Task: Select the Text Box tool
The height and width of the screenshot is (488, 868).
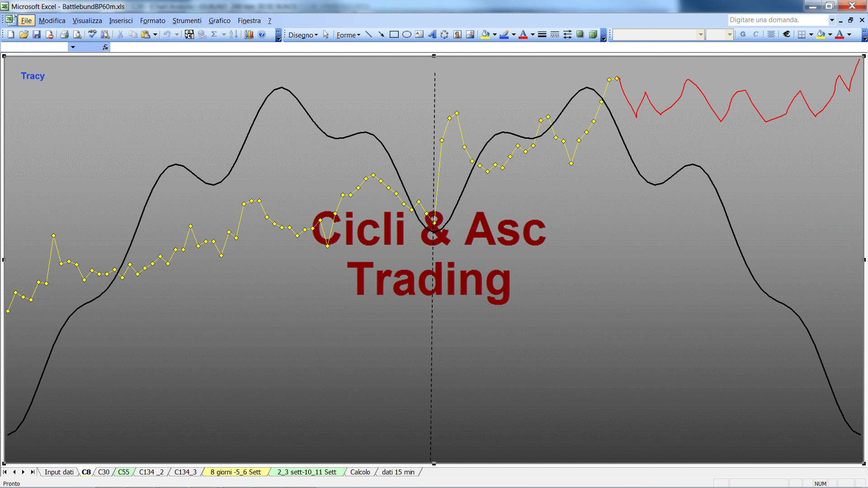Action: 419,34
